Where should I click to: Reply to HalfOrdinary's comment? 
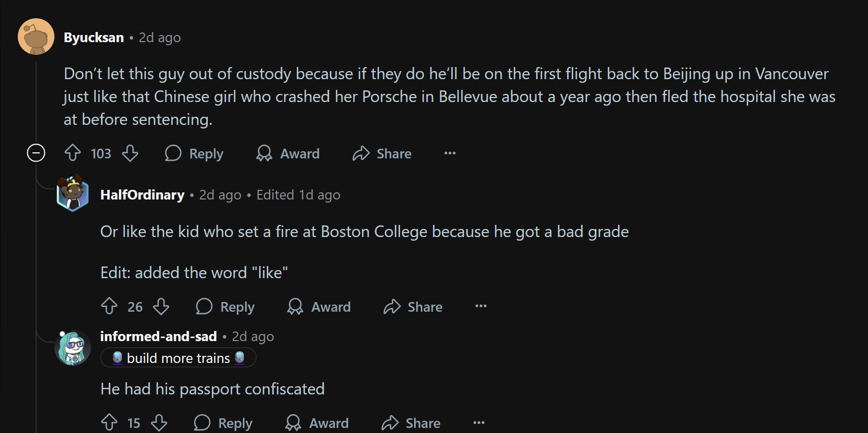[x=225, y=307]
